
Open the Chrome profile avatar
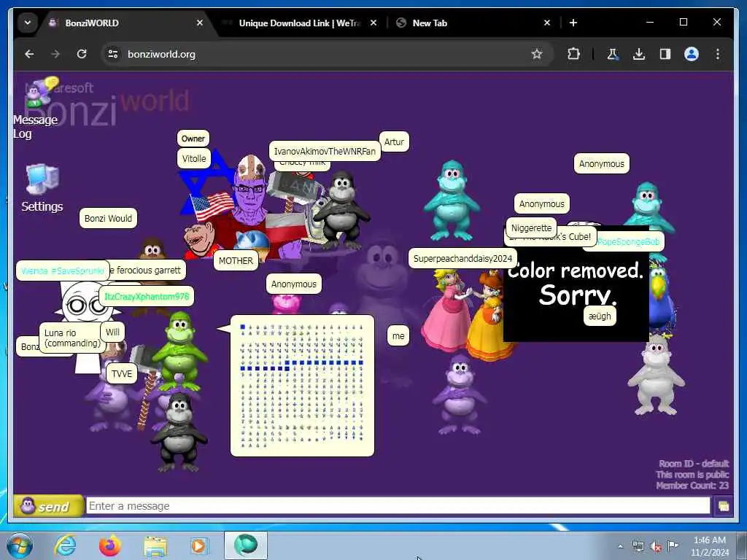[692, 54]
